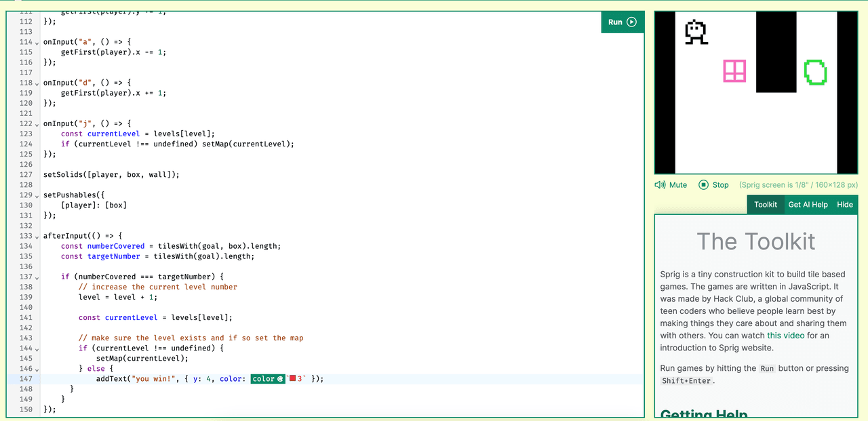Open the 'this video' introduction link

[x=786, y=336]
